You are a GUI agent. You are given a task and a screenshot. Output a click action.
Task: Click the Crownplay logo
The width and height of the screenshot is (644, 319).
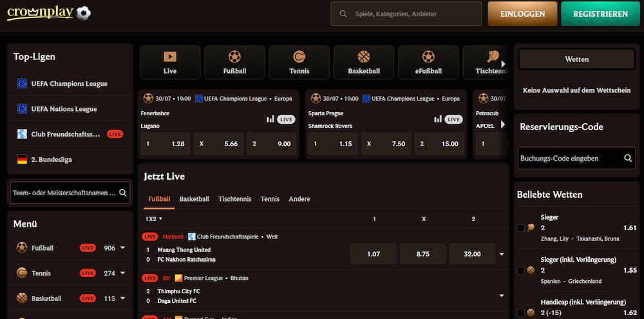(x=48, y=13)
